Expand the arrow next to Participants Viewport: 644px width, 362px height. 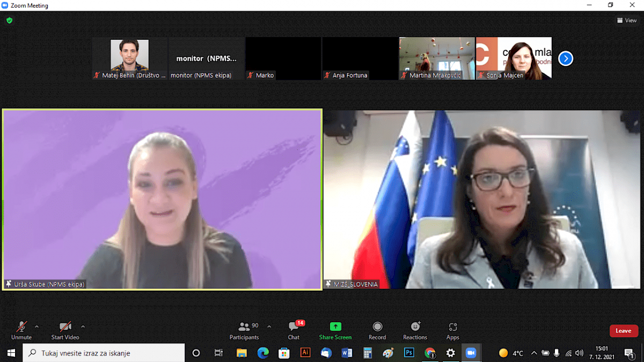[x=269, y=327]
